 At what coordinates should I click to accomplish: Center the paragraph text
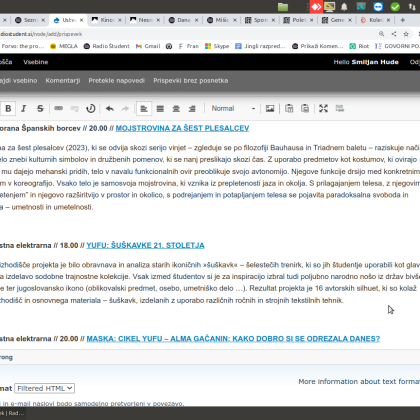pos(176,108)
